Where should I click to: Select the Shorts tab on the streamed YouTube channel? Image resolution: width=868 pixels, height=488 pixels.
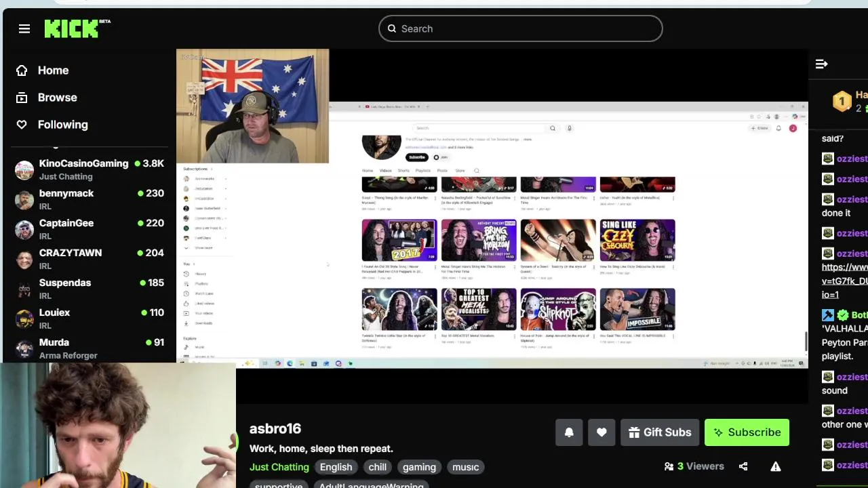[x=403, y=171]
